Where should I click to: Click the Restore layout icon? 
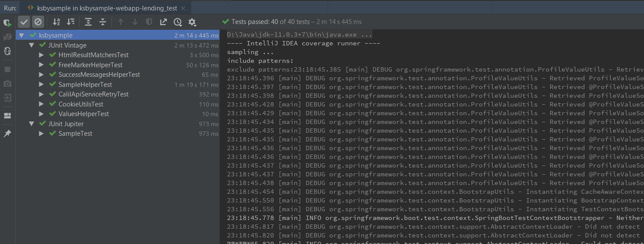tap(8, 115)
